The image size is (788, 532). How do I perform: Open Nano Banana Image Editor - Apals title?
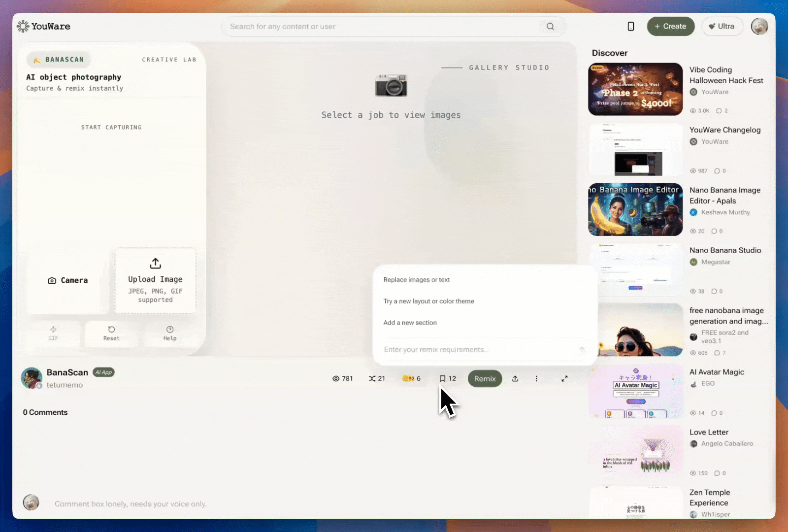click(x=725, y=195)
